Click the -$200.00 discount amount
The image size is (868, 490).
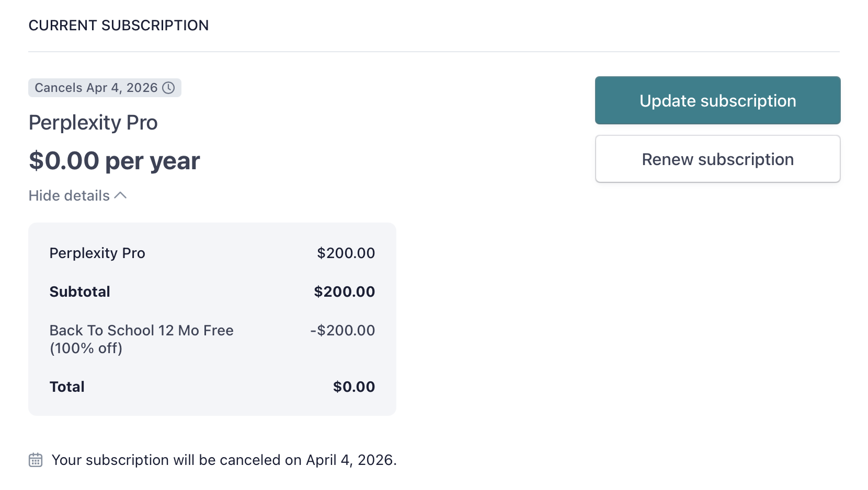pos(342,330)
